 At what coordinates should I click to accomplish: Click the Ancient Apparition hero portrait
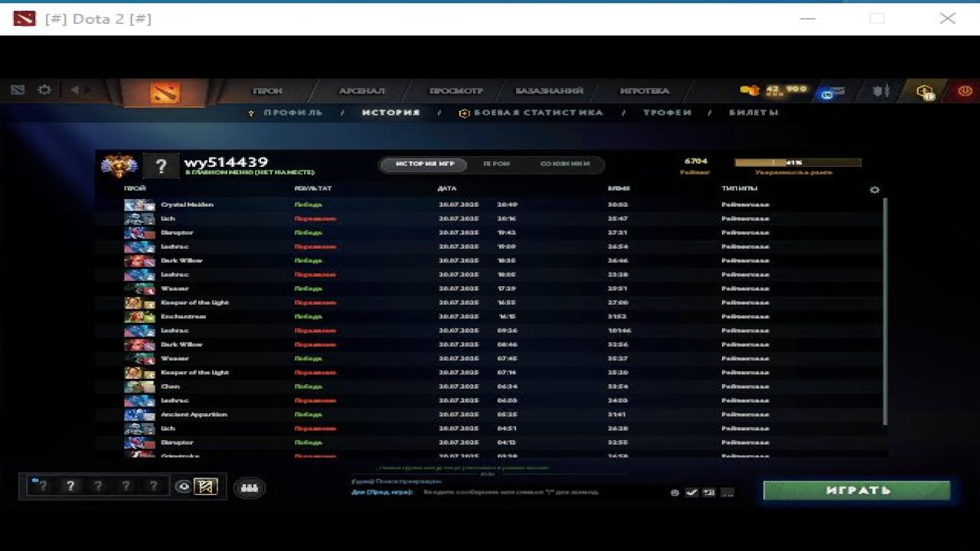(x=139, y=415)
